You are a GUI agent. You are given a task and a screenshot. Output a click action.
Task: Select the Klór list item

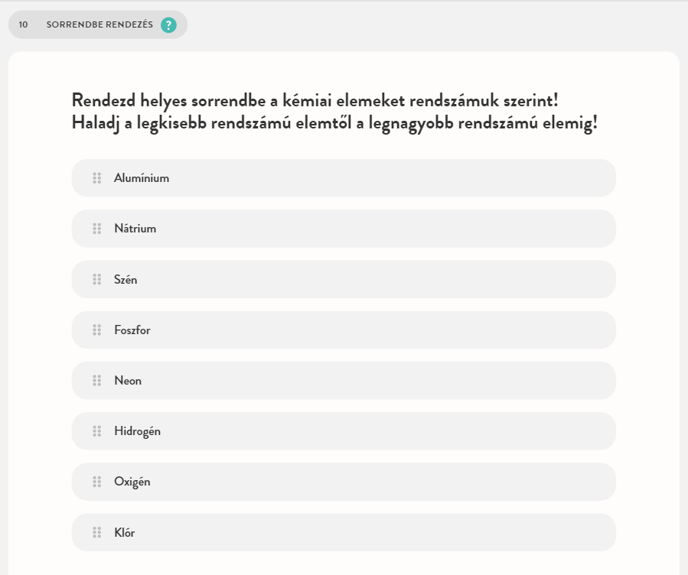pyautogui.click(x=343, y=533)
